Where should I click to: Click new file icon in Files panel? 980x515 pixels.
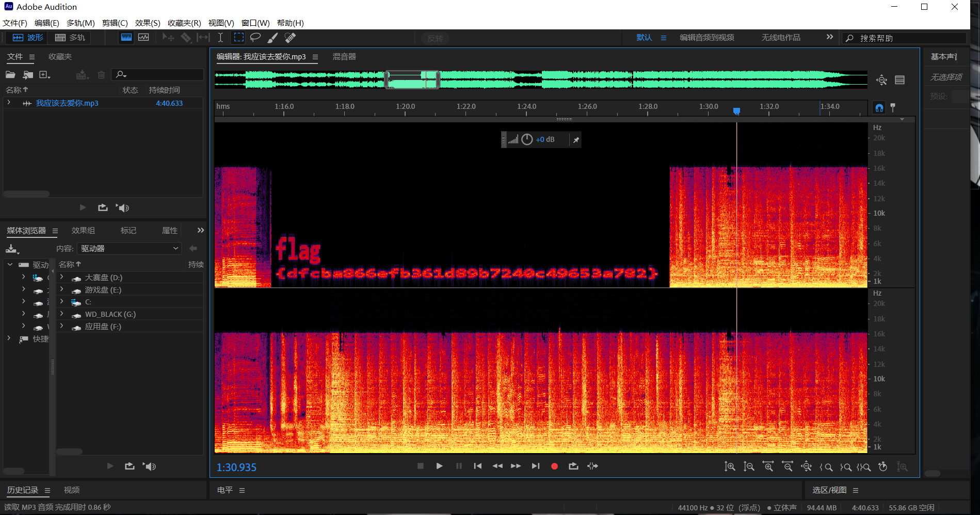click(45, 75)
